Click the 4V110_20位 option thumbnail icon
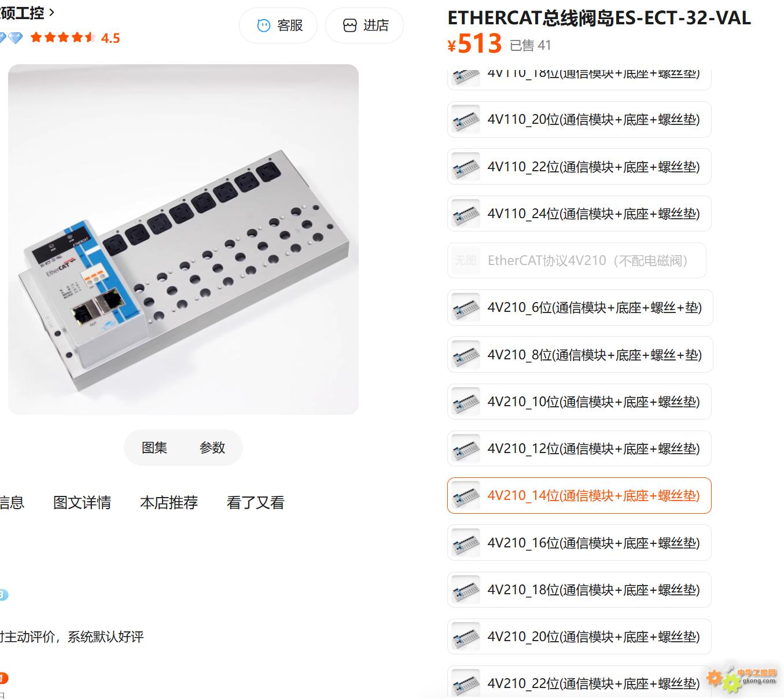Viewport: 784px width, 699px height. pos(466,119)
